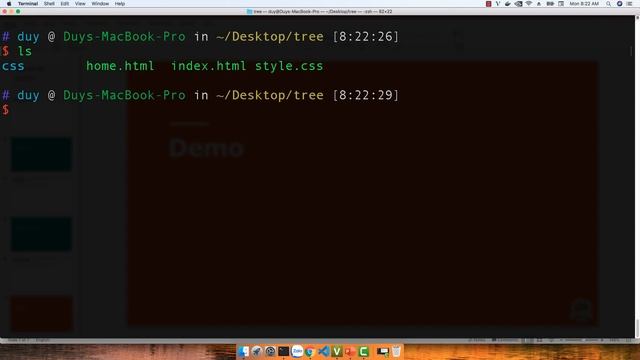This screenshot has height=360, width=640.
Task: Open the Help menu
Action: pyautogui.click(x=120, y=4)
